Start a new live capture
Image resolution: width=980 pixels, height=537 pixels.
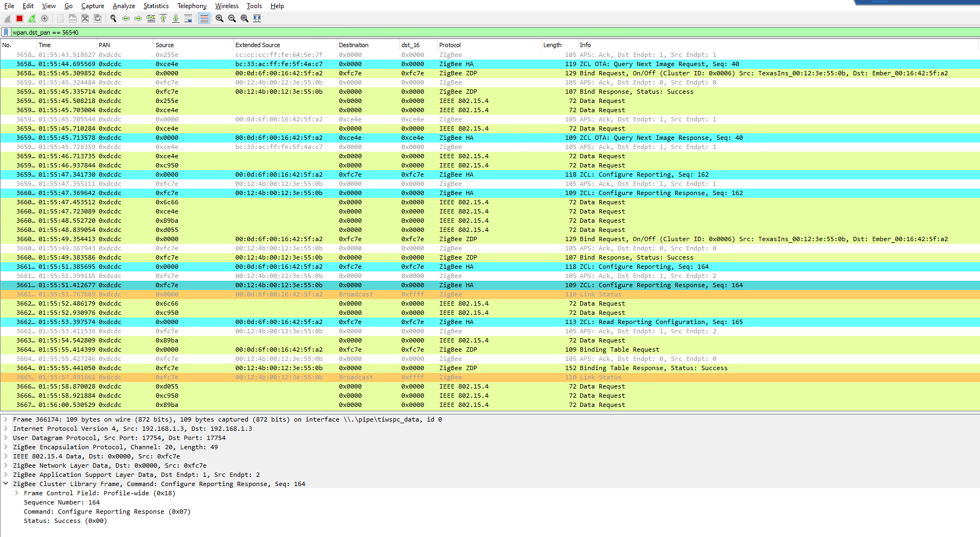(x=7, y=18)
